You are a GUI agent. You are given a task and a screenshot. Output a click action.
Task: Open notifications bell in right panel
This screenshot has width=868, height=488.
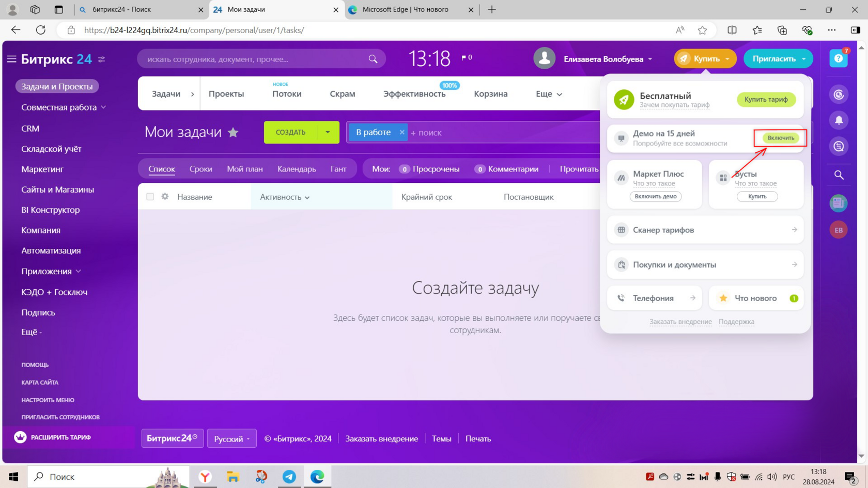[x=839, y=120]
